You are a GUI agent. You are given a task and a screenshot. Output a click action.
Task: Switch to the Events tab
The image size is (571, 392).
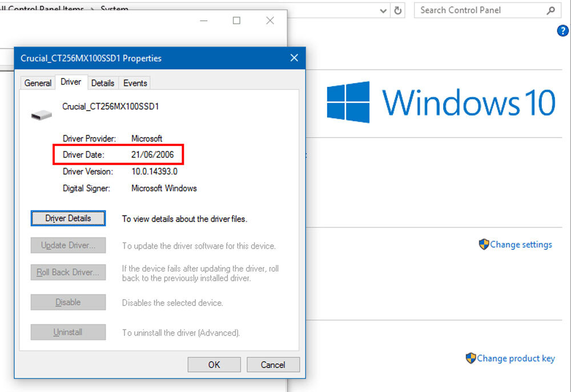(x=135, y=83)
